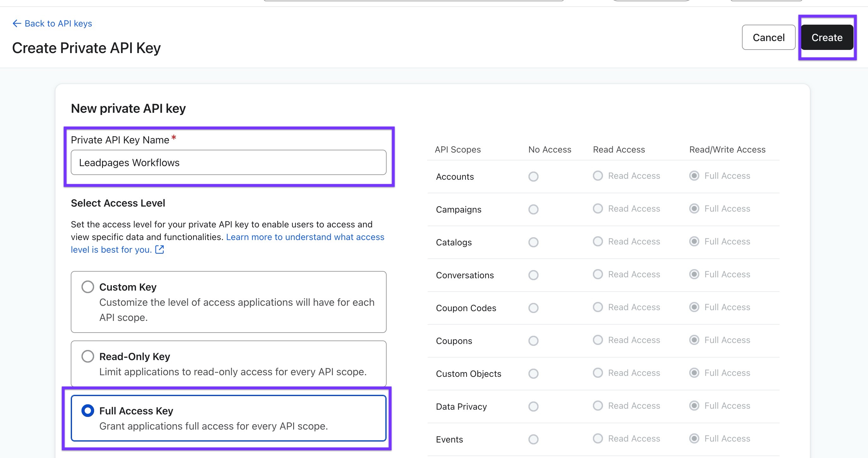Choose Read Access for Catalogs
This screenshot has width=868, height=458.
[598, 241]
